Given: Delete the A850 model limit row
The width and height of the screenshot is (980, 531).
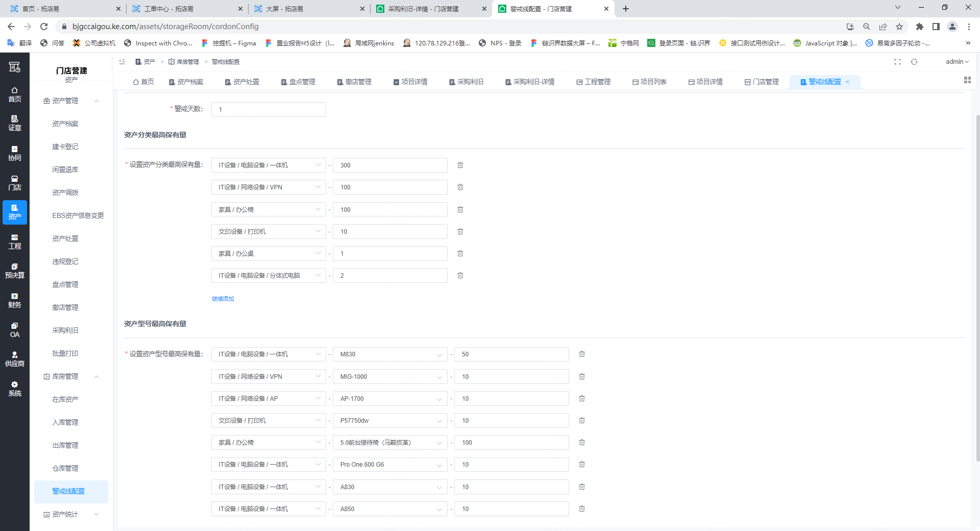Looking at the screenshot, I should click(x=581, y=509).
